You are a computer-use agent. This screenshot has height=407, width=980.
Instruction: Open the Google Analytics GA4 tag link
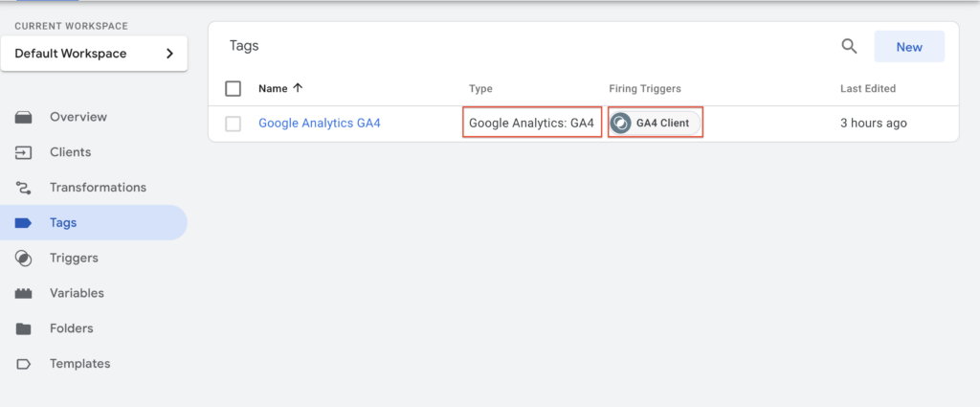(x=320, y=124)
